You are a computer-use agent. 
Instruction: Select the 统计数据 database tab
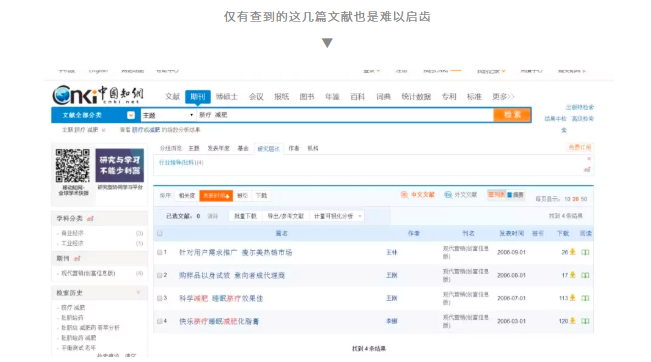(416, 97)
